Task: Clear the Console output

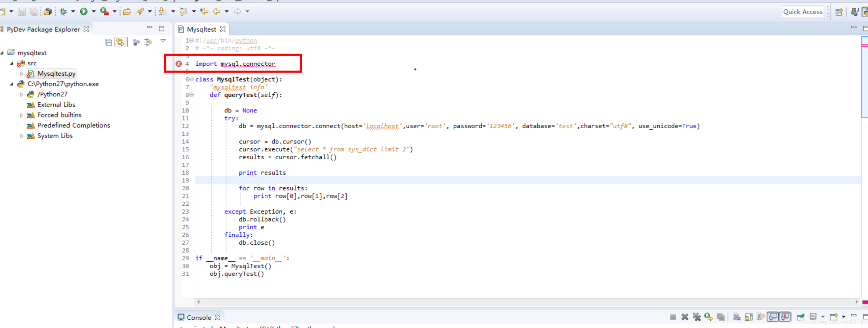Action: click(x=737, y=317)
